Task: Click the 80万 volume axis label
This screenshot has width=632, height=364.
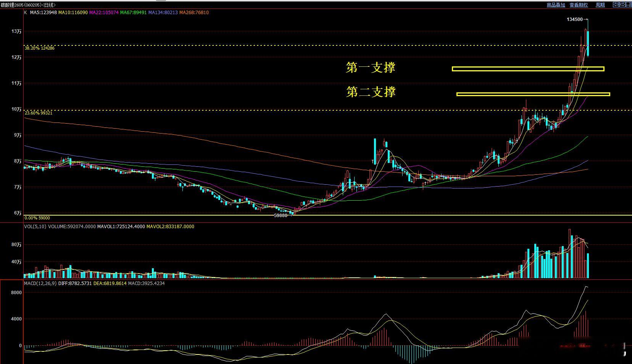Action: click(16, 245)
